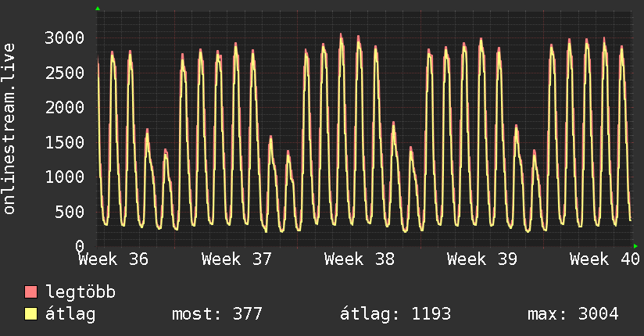
Task: Click the 1500 y-axis value
Action: (x=65, y=142)
